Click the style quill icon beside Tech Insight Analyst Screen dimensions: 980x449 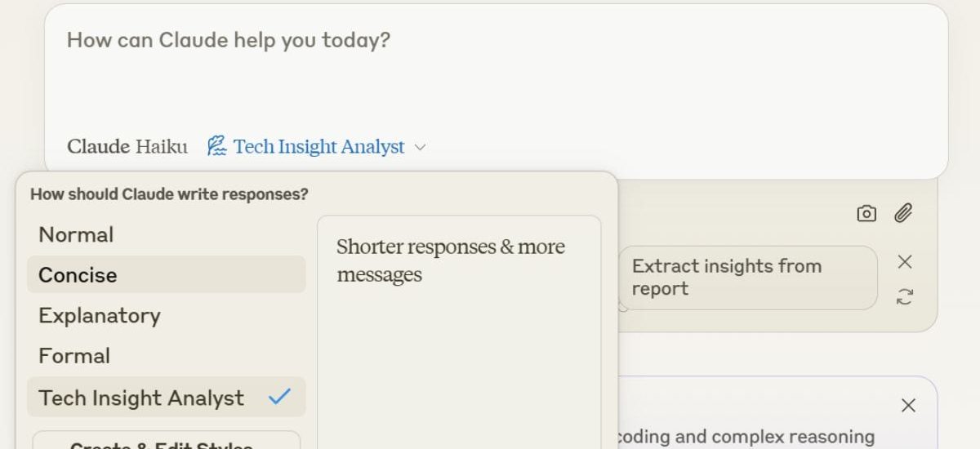(x=216, y=147)
